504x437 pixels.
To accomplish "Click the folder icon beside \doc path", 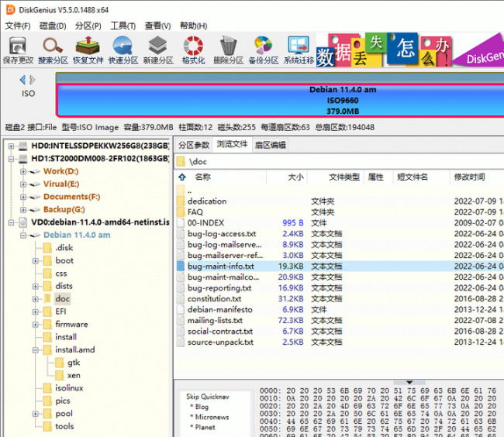I will coord(181,161).
